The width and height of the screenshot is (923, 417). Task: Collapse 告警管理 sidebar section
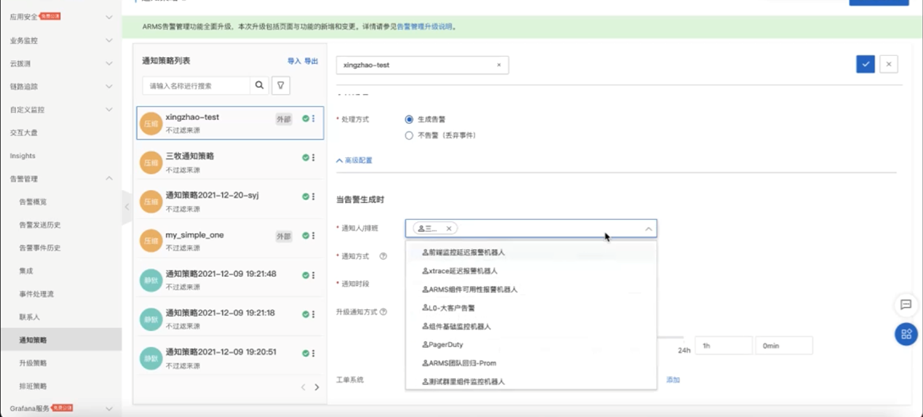(109, 178)
